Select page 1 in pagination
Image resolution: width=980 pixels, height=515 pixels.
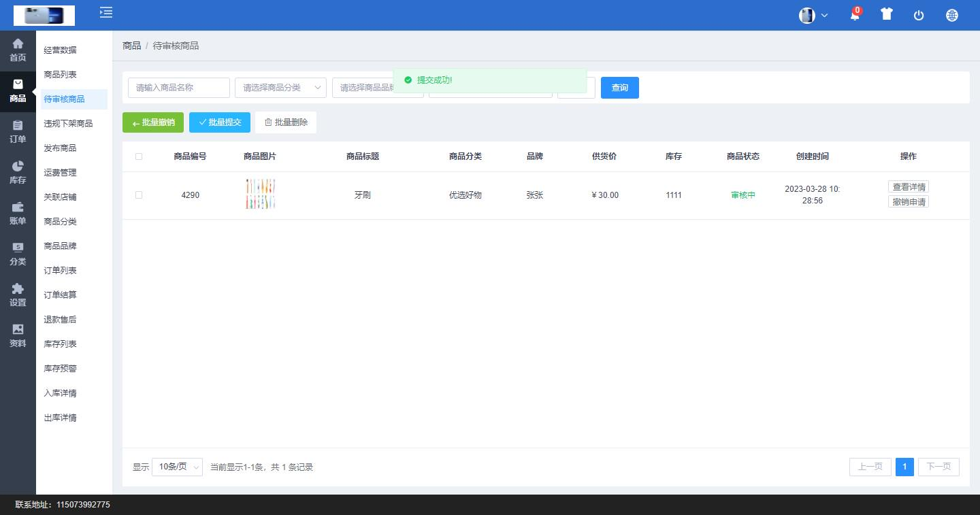tap(904, 467)
